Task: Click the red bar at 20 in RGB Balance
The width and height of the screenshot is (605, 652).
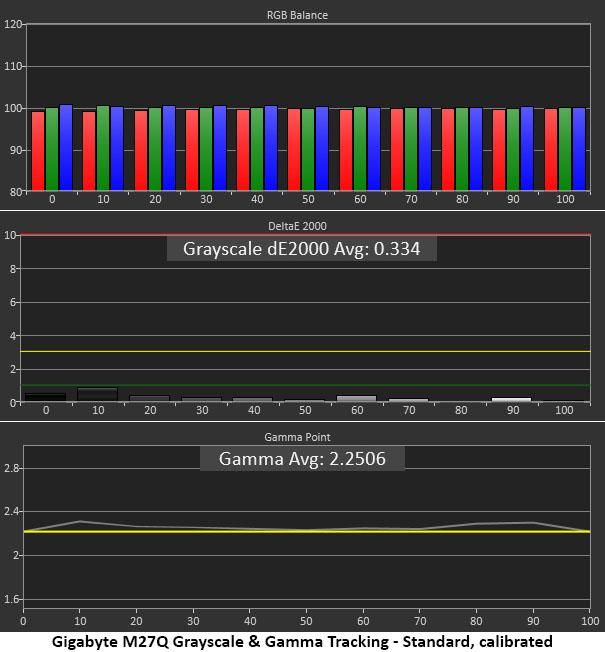Action: [x=141, y=151]
